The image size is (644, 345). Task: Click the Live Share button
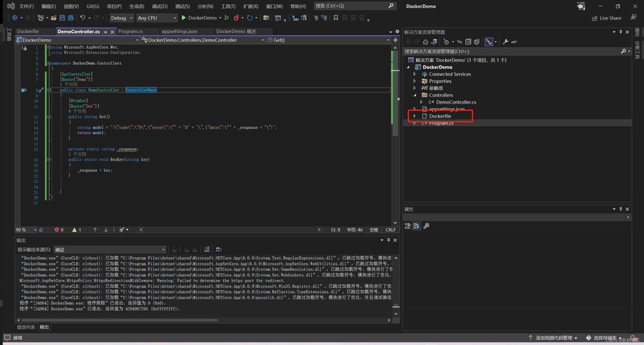pyautogui.click(x=606, y=18)
